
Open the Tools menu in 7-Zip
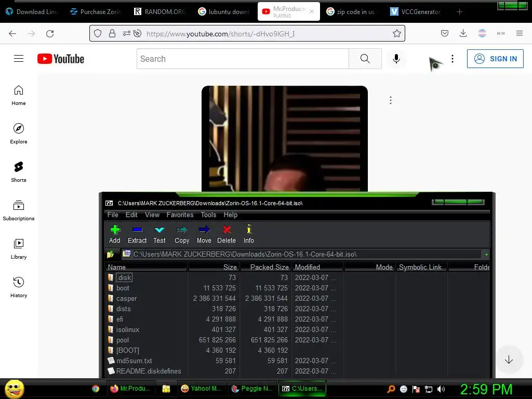[x=208, y=215]
